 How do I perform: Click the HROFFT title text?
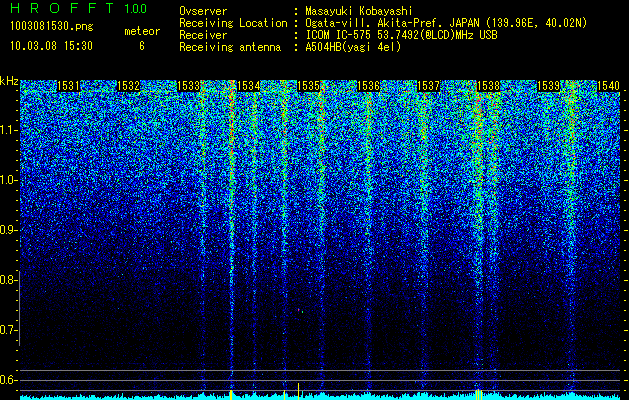pos(63,8)
